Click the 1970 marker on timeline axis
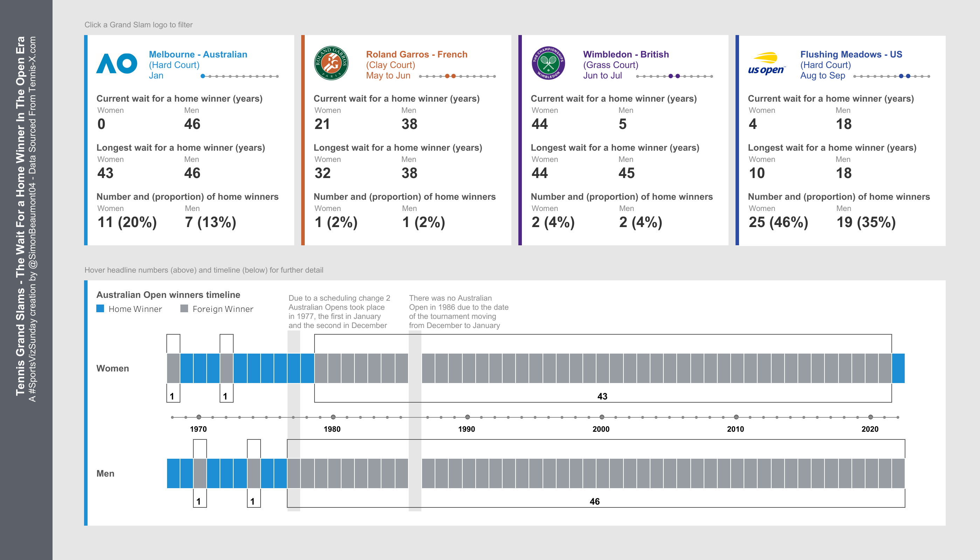This screenshot has width=980, height=560. pos(199,417)
